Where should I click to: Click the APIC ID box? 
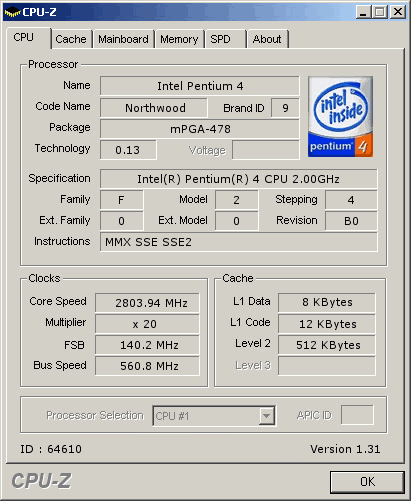coord(357,415)
